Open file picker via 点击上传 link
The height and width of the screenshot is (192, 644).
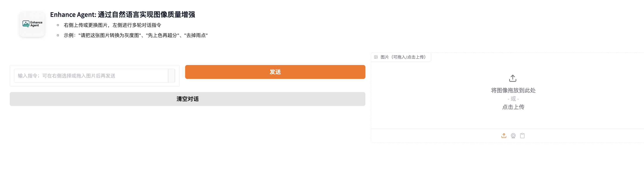point(513,107)
